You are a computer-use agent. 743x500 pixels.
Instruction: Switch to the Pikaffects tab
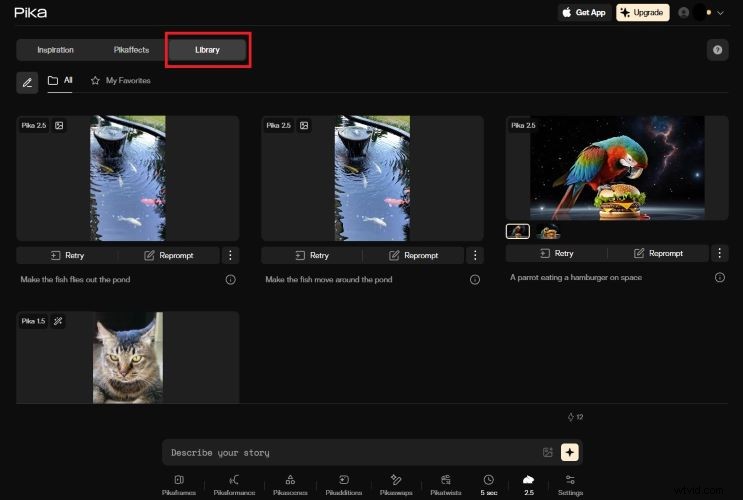point(131,50)
